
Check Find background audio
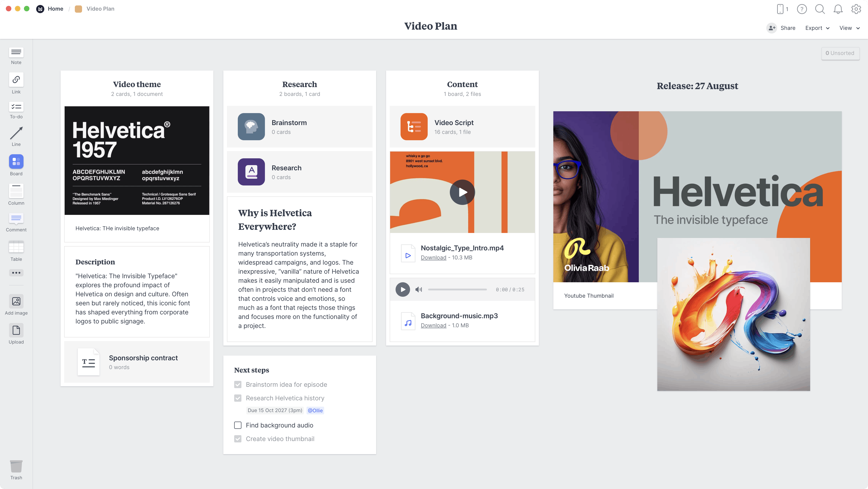point(238,425)
